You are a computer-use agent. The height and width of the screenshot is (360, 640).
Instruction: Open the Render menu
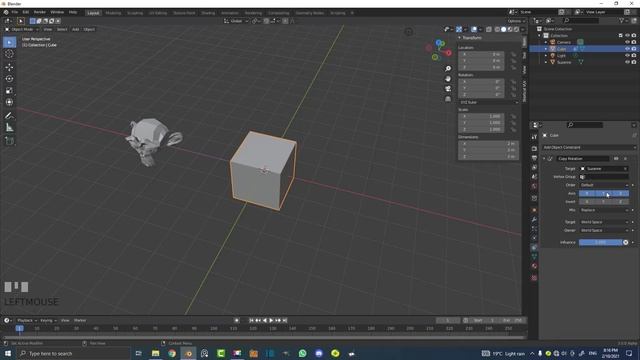(40, 12)
